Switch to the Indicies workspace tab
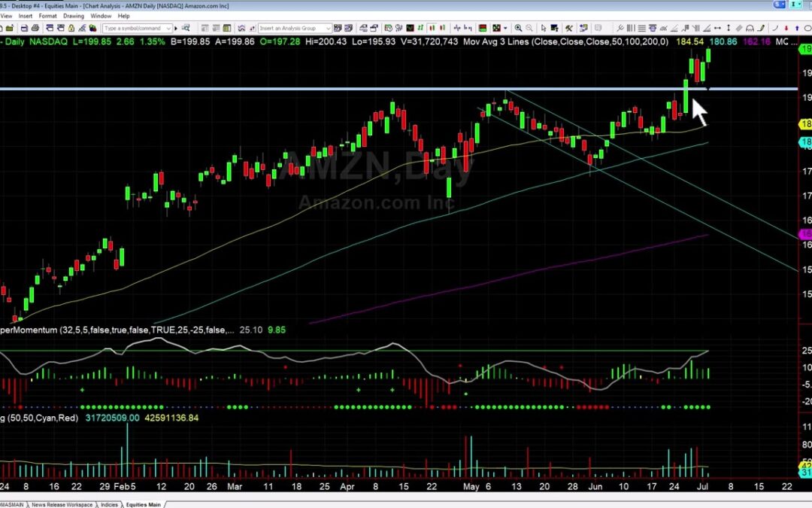This screenshot has width=812, height=508. coord(109,504)
